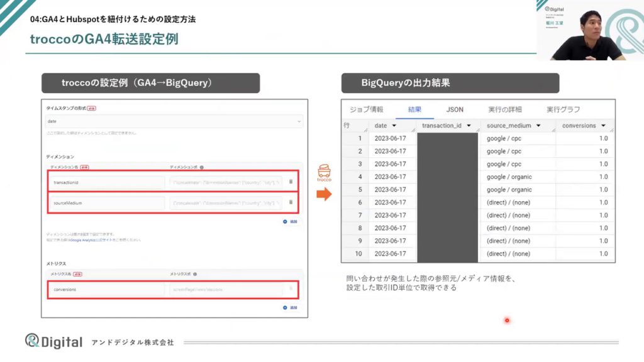This screenshot has height=362, width=644.
Task: Switch to the JSON tab
Action: pos(455,109)
